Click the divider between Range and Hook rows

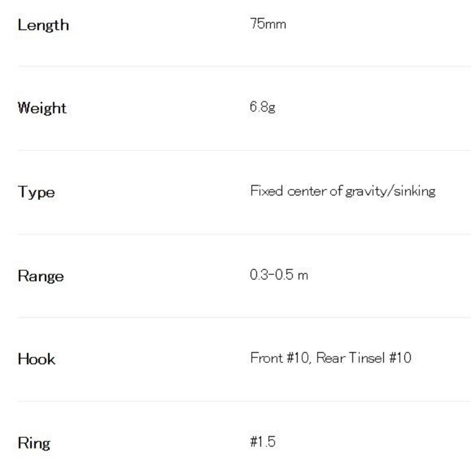point(244,317)
